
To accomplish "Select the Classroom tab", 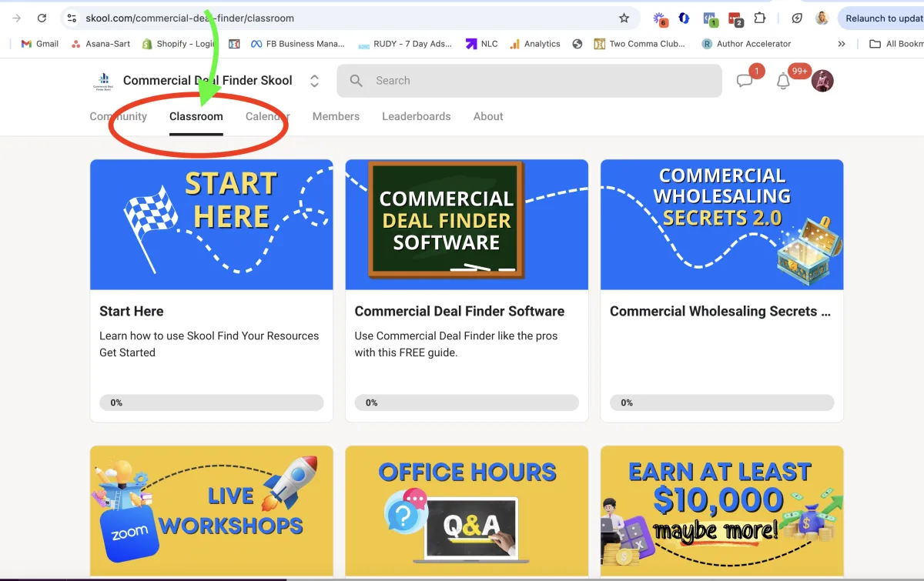I will point(196,116).
